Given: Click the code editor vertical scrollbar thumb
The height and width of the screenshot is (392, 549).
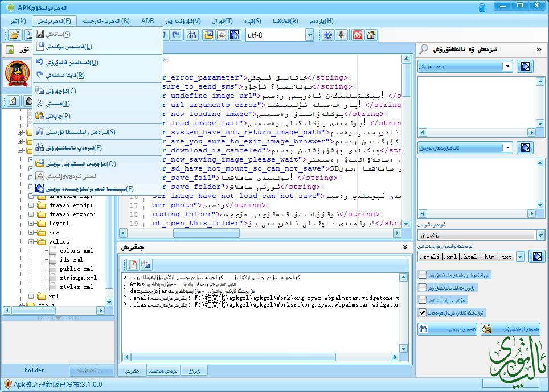Looking at the screenshot, I should (x=406, y=80).
